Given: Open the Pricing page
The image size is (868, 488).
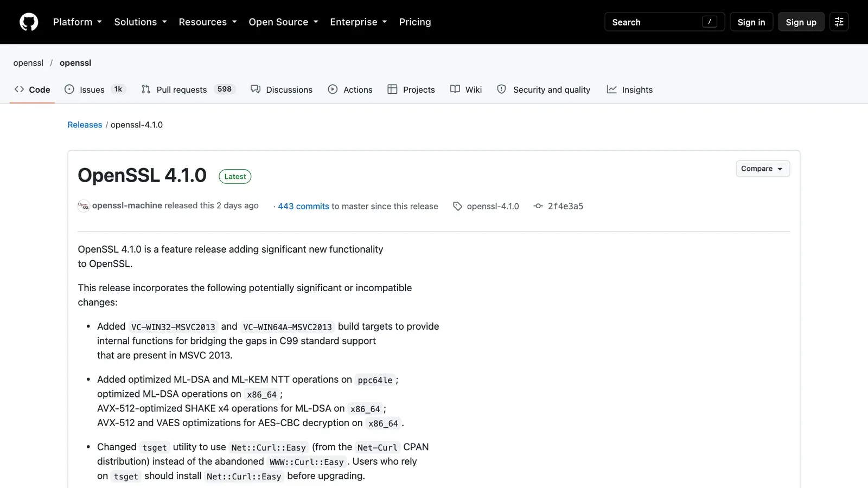Looking at the screenshot, I should [x=415, y=22].
